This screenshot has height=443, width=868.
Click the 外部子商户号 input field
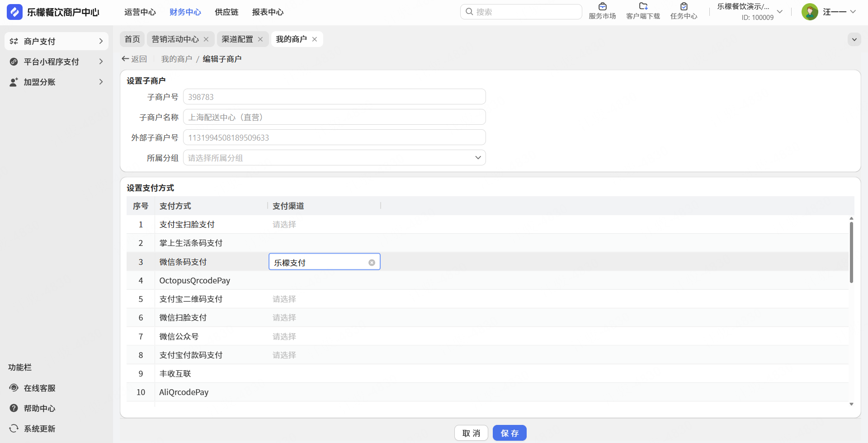pyautogui.click(x=335, y=137)
